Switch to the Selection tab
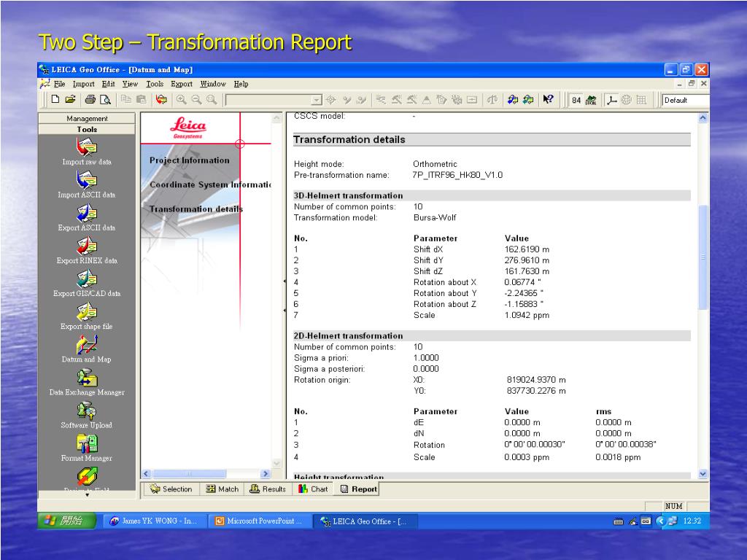 (171, 489)
